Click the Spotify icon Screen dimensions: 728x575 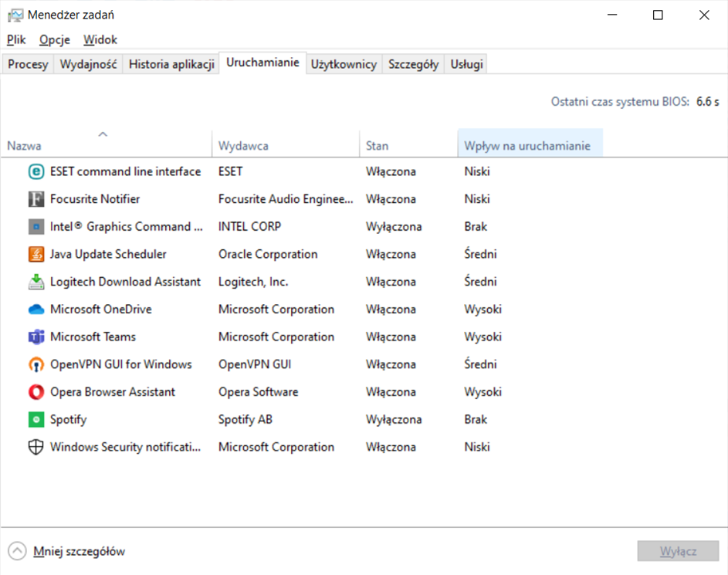(x=36, y=420)
